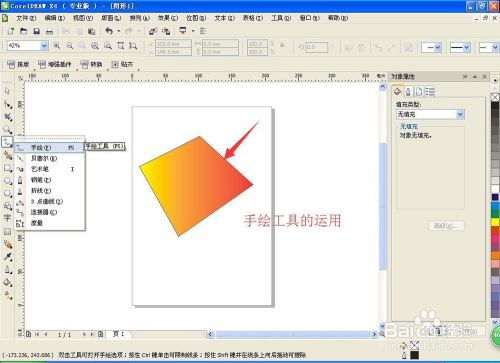Open the application launcher dropdown arrow

(x=193, y=31)
